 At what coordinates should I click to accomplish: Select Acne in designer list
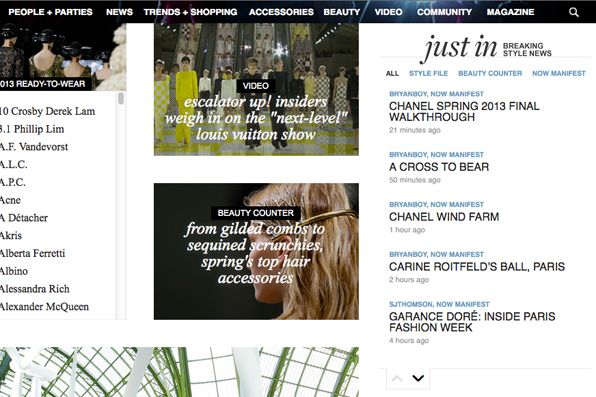pyautogui.click(x=10, y=200)
